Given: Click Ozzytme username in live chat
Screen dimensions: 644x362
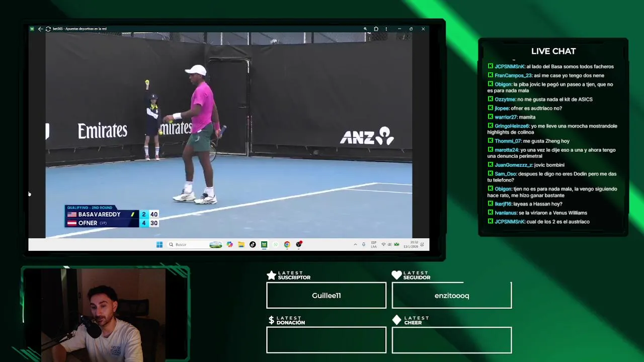Looking at the screenshot, I should [505, 100].
